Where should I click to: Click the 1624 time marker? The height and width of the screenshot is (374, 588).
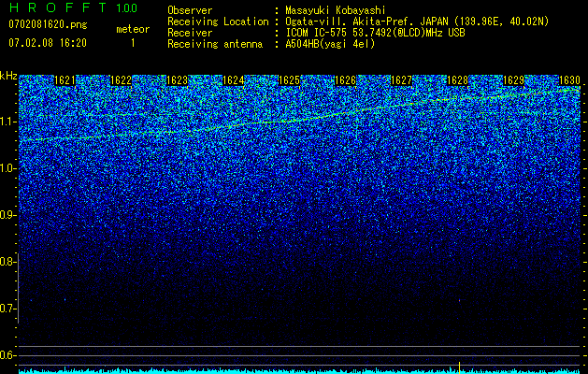point(234,80)
